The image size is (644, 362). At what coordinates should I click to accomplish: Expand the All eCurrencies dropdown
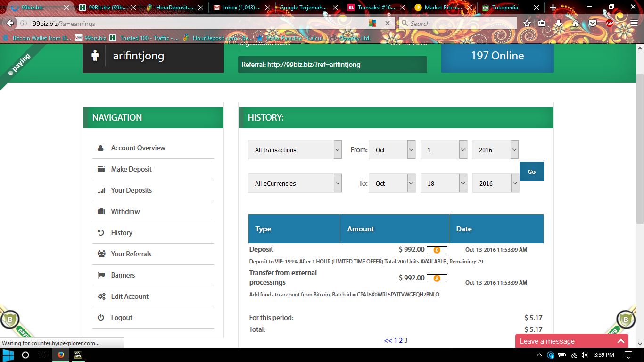click(295, 183)
